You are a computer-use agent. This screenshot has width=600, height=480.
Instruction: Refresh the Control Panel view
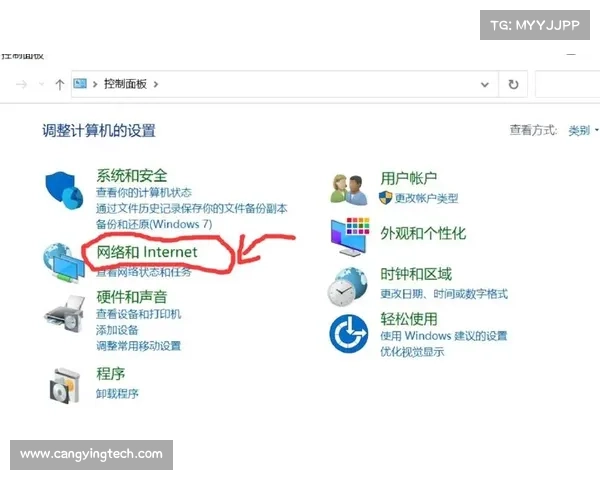(x=513, y=84)
